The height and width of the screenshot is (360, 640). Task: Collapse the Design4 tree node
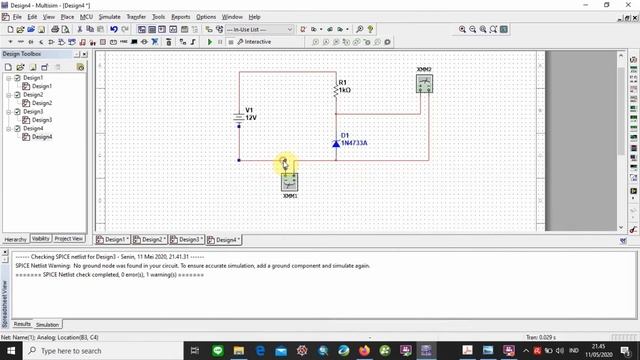click(x=9, y=129)
